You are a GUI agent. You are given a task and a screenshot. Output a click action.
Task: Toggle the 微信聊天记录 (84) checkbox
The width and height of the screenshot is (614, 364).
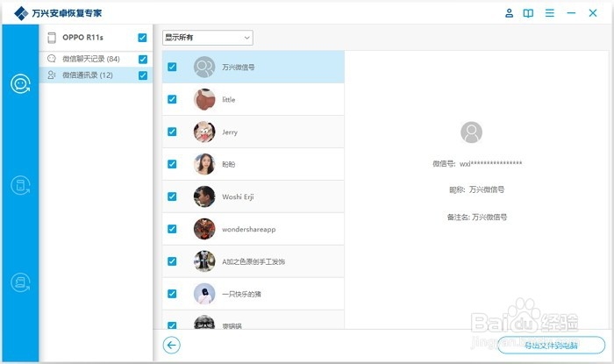click(143, 59)
